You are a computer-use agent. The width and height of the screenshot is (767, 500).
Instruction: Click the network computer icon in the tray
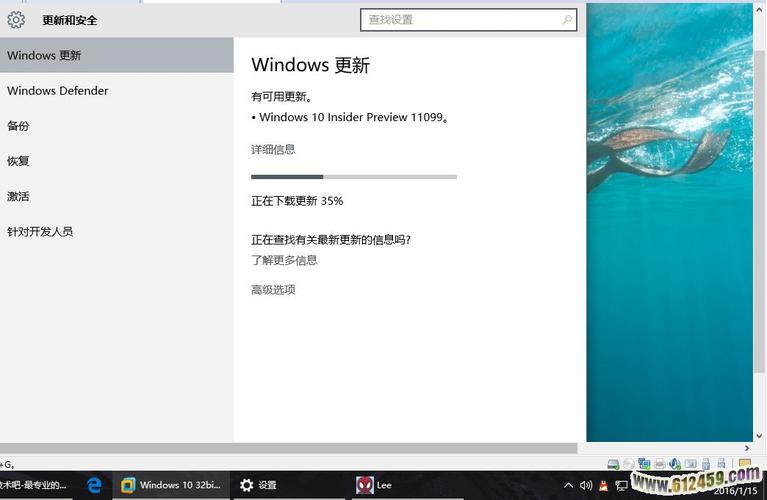[x=622, y=485]
